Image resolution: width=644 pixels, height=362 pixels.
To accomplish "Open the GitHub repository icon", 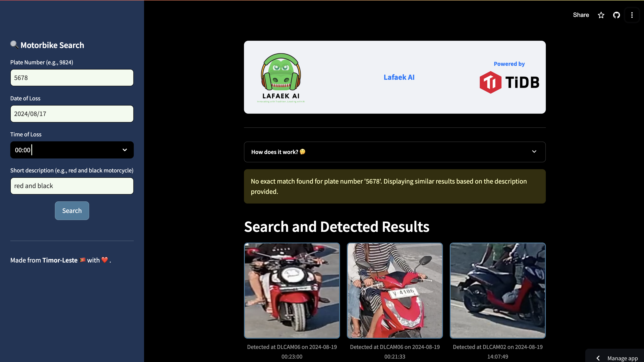I will coord(617,15).
